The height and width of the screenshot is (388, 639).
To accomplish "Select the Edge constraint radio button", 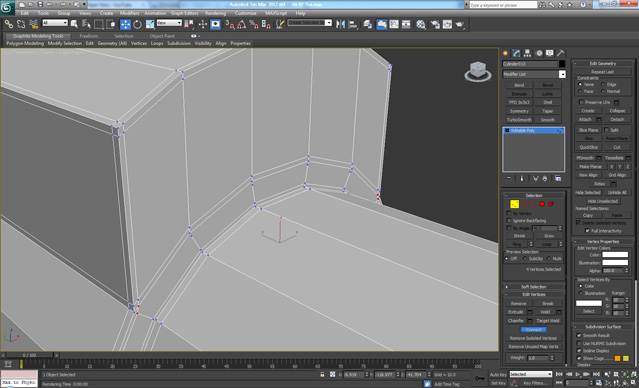I will (x=603, y=84).
